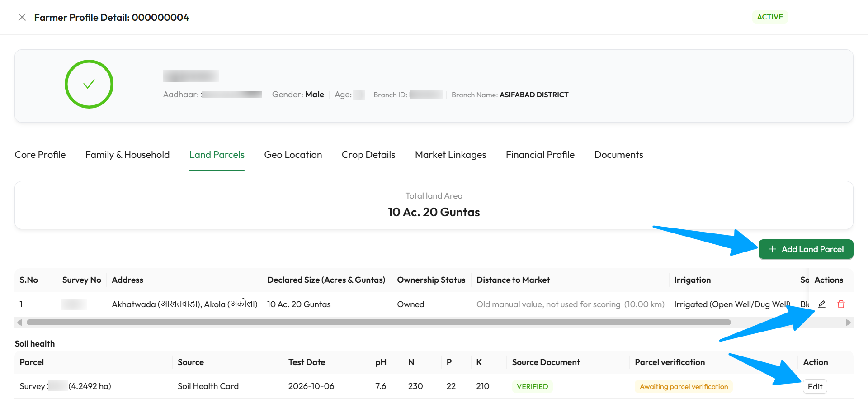Click pH value 7.6
This screenshot has width=868, height=413.
pos(381,386)
